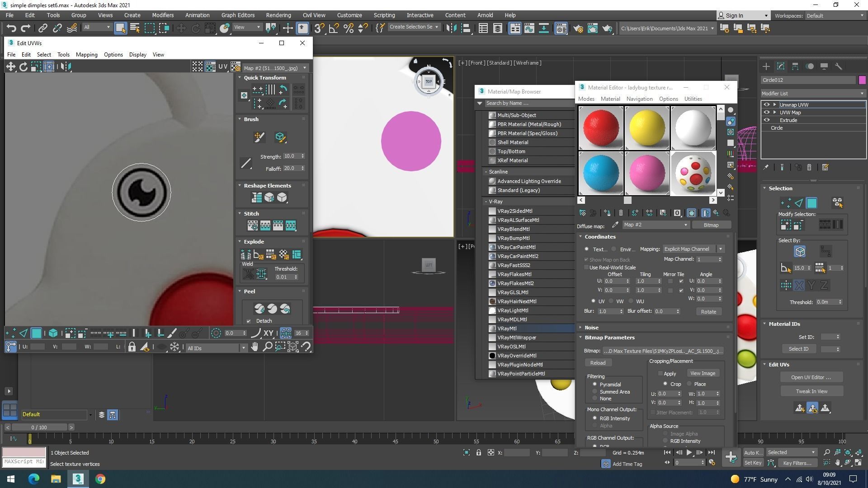Click the Pan hand icon in Edit UVWs
The width and height of the screenshot is (868, 488).
(255, 347)
